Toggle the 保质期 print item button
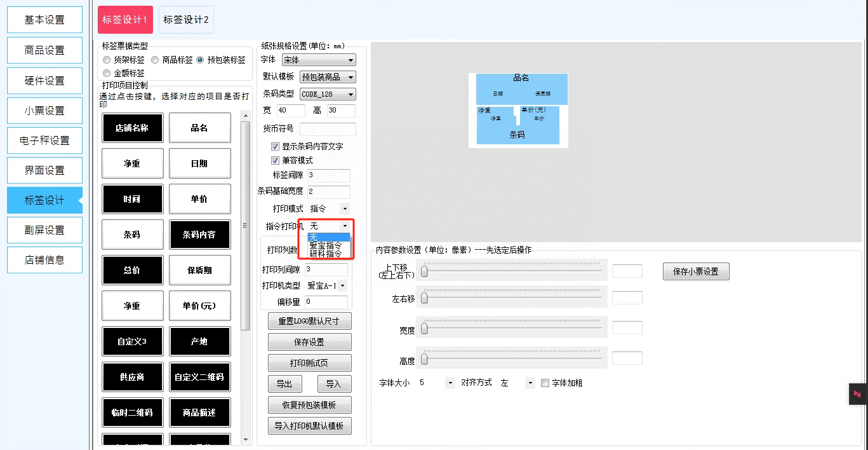The width and height of the screenshot is (868, 450). (x=199, y=270)
